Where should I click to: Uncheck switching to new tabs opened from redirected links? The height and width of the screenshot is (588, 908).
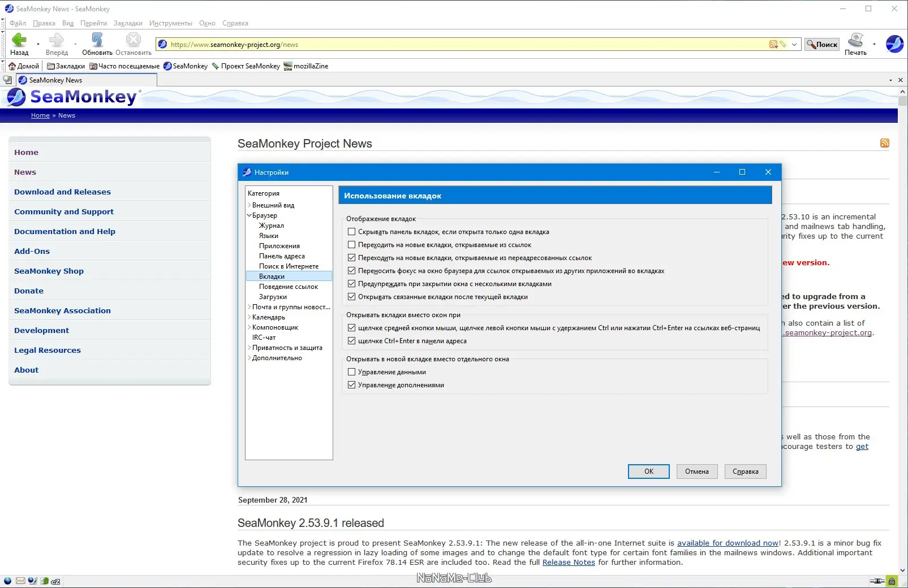tap(351, 258)
